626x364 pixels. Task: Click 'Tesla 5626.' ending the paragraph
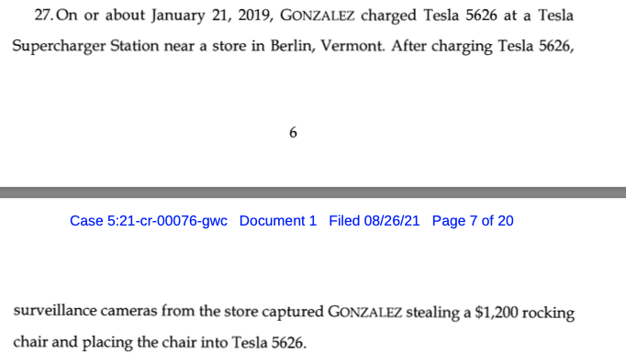[269, 343]
